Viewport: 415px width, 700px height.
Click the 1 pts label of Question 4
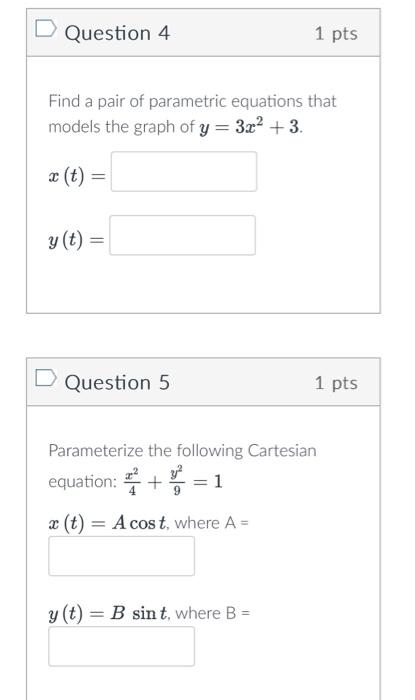(x=336, y=33)
